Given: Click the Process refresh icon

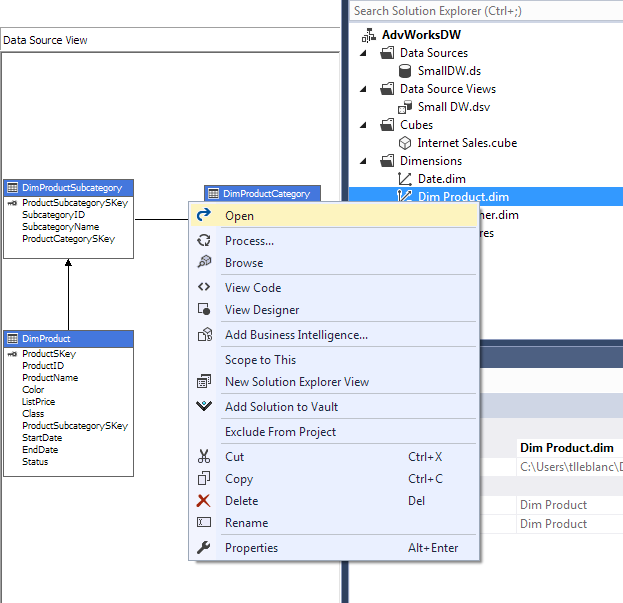Looking at the screenshot, I should (204, 240).
